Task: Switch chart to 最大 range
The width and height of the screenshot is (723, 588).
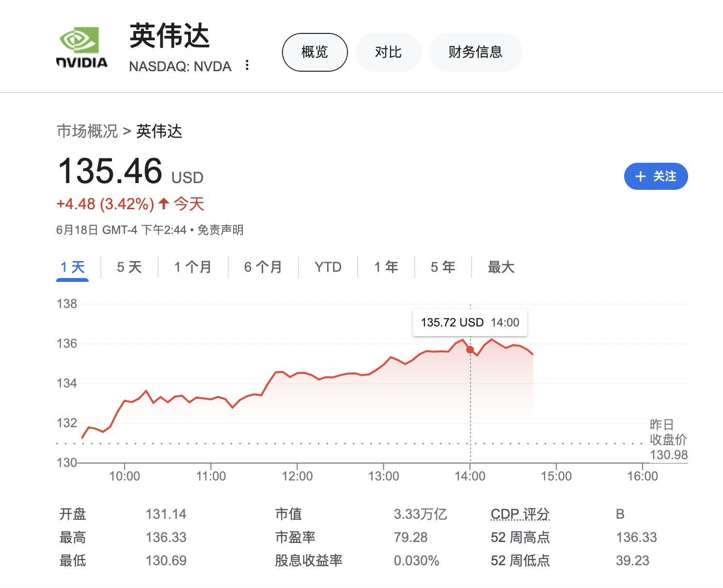Action: [501, 267]
